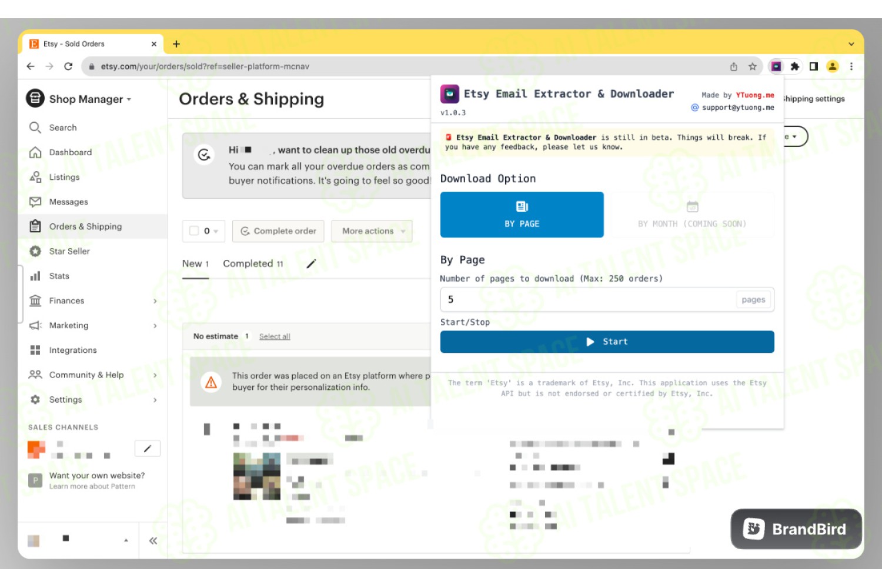Viewport: 882px width, 588px height.
Task: Expand the Finances submenu chevron
Action: click(155, 301)
